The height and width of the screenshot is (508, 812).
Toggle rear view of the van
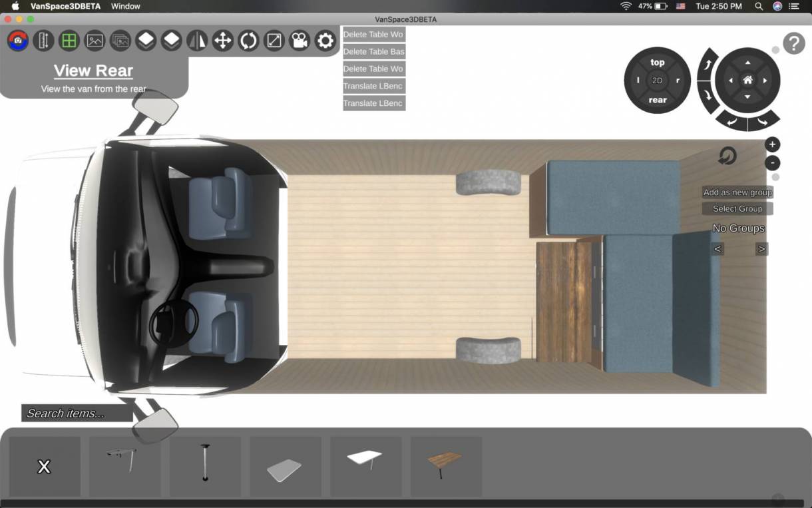[x=657, y=100]
